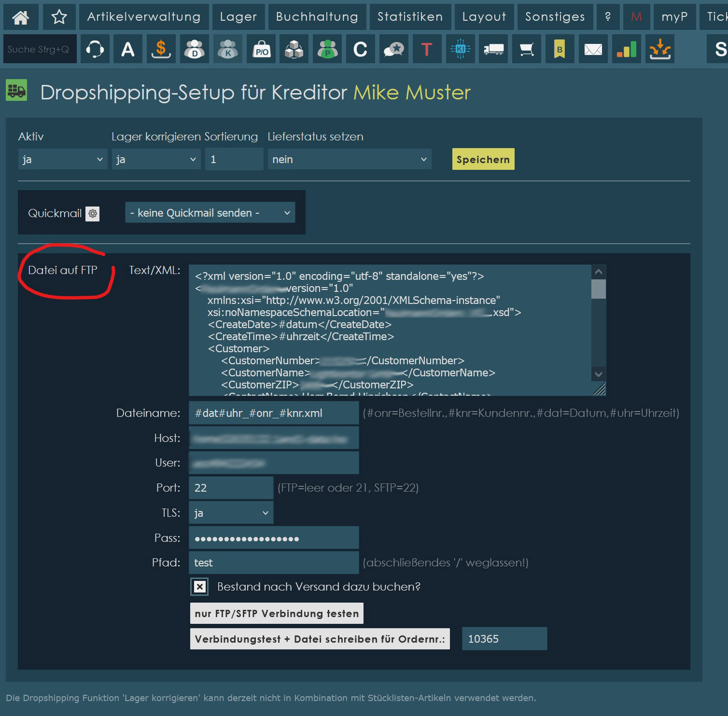The image size is (728, 716).
Task: Open the Lieferstatus setzen dropdown
Action: point(349,159)
